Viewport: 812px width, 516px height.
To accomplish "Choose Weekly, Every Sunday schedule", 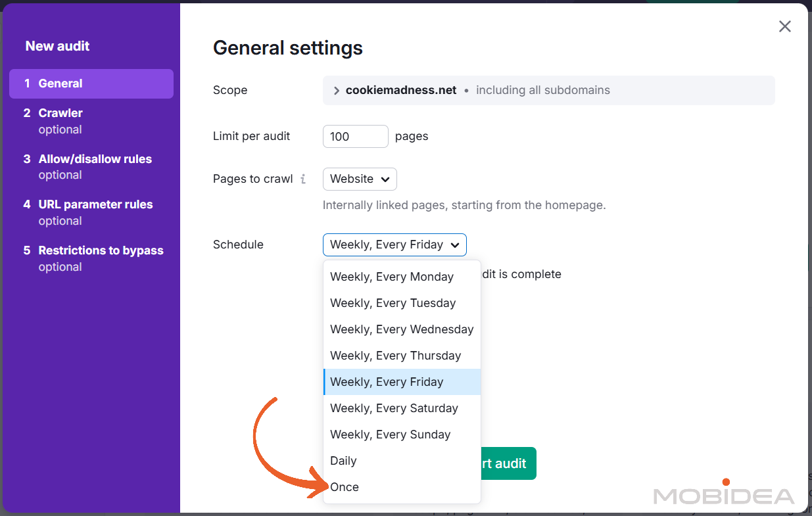I will coord(391,434).
